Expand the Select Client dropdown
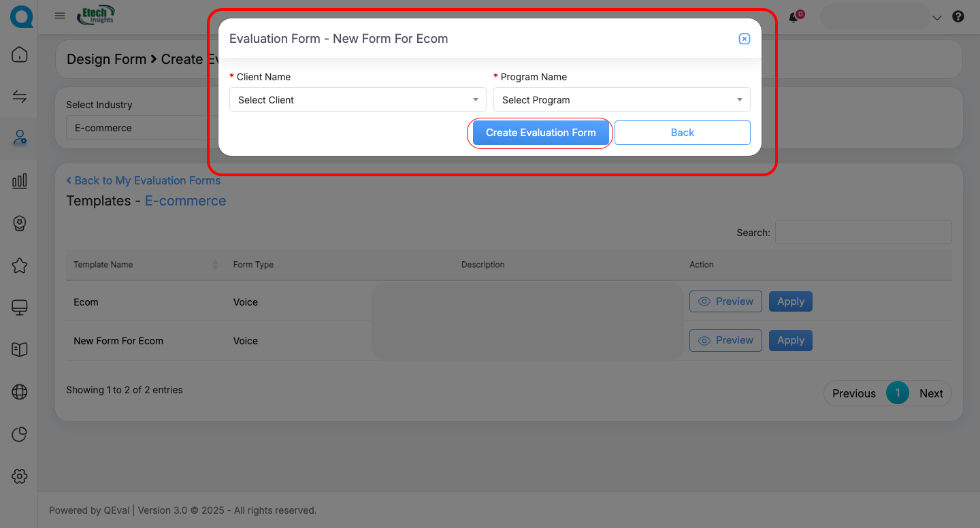Screen dimensions: 980x528 click(357, 100)
